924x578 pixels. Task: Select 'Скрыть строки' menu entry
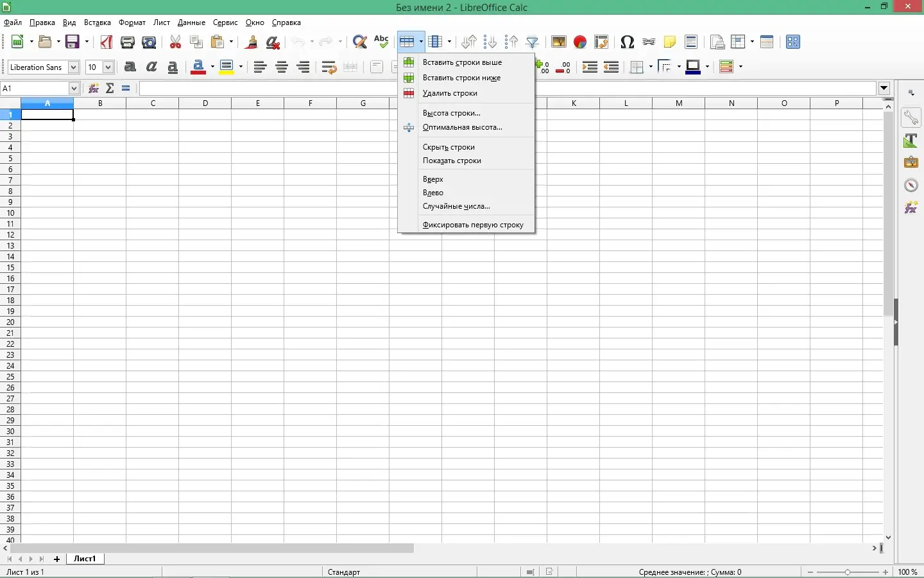tap(466, 147)
